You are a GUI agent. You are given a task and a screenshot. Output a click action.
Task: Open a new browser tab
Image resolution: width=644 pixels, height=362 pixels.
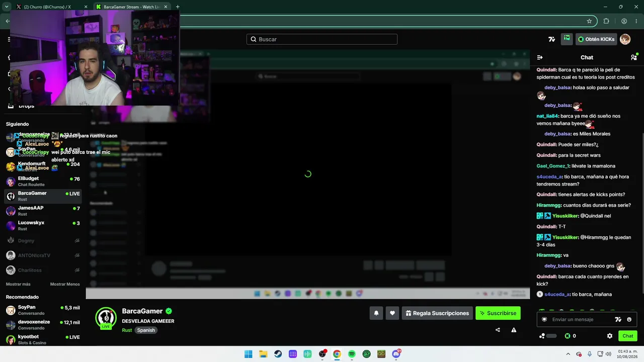[x=178, y=7]
